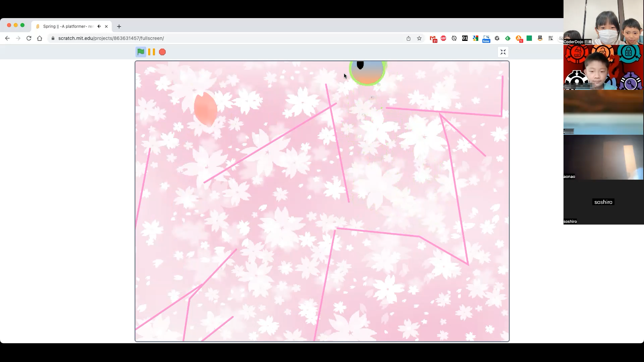Open the orange extension with badge 1

pyautogui.click(x=519, y=39)
